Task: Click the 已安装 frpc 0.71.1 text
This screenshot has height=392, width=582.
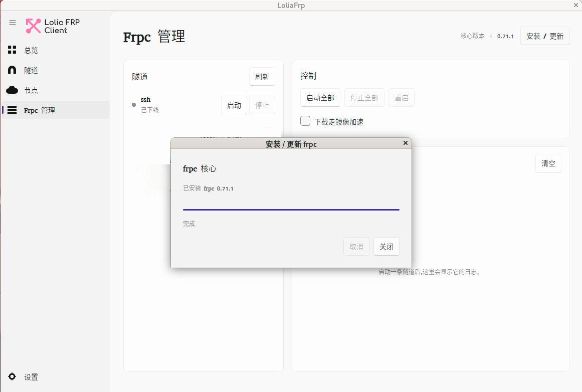Action: pyautogui.click(x=208, y=188)
